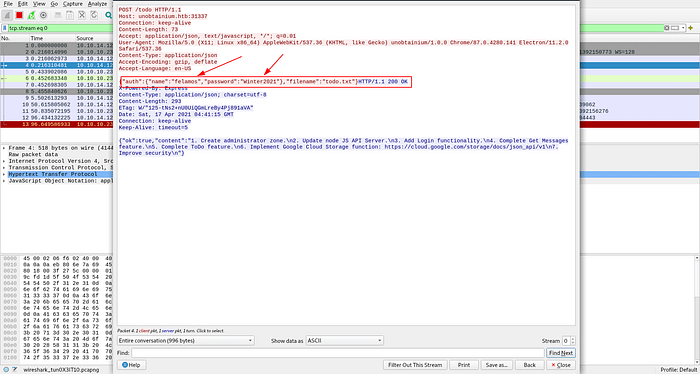Screen dimensions: 700x374
Task: Expand Internet Protocol Version 4 row
Action: tap(4, 161)
